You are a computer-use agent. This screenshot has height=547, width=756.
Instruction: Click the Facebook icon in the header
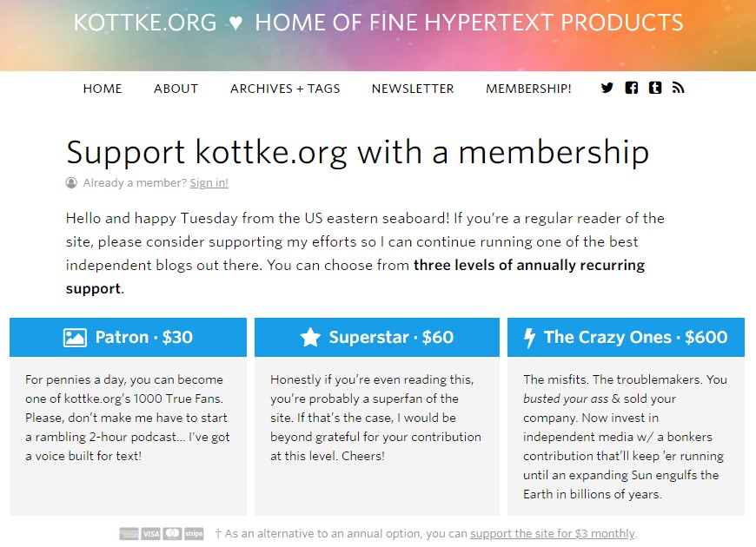(632, 88)
